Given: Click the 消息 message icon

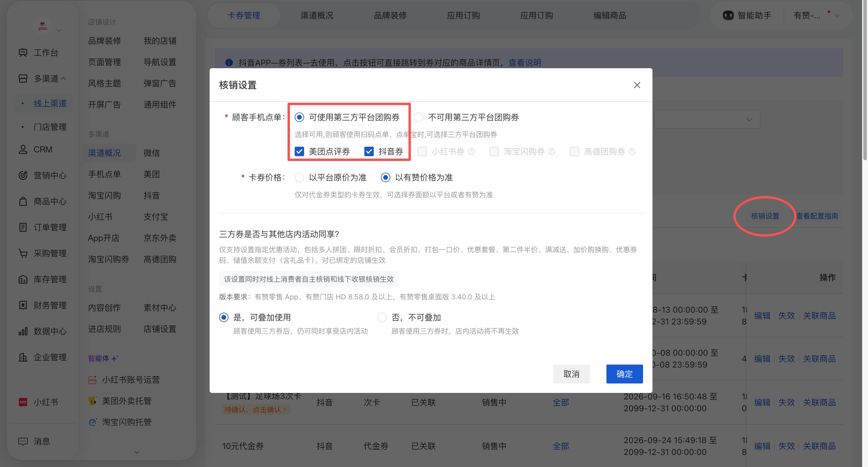Looking at the screenshot, I should click(x=23, y=441).
